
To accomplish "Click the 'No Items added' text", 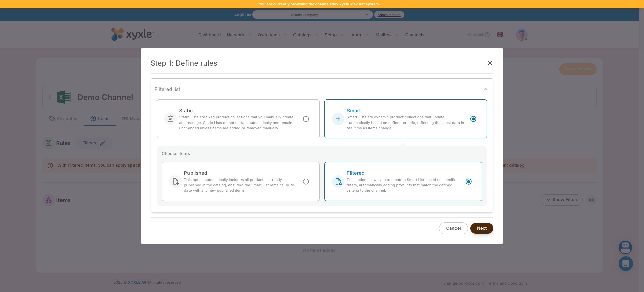I will (319, 250).
